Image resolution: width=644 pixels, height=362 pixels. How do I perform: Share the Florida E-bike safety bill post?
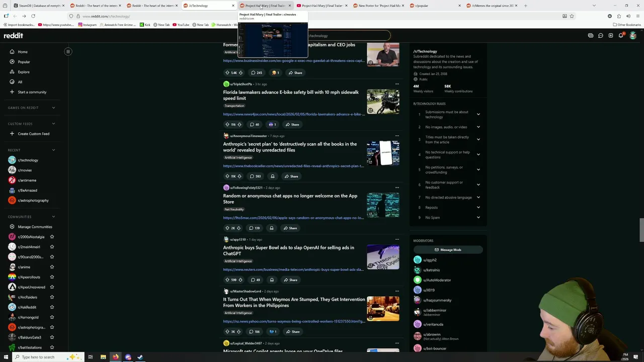(x=292, y=124)
